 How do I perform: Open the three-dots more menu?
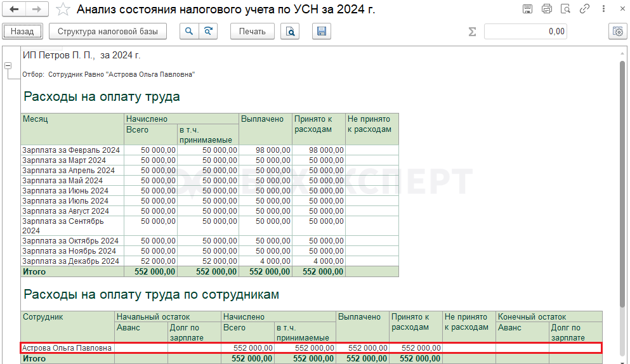pos(603,9)
